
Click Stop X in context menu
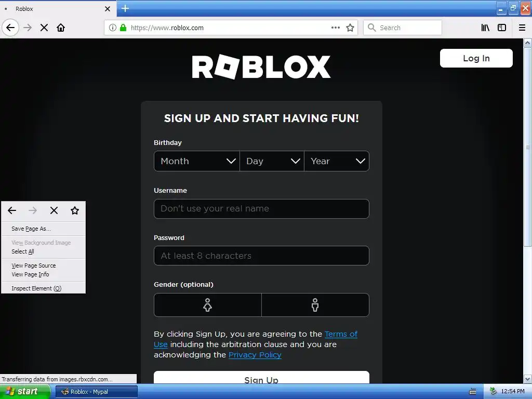(54, 210)
